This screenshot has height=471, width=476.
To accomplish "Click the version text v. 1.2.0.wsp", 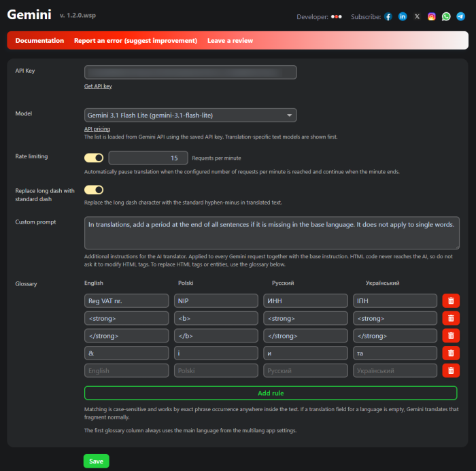I will click(78, 16).
